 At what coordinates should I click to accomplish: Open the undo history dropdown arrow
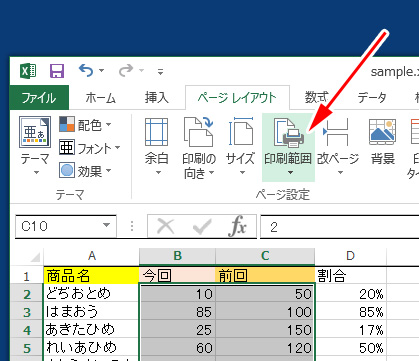tap(102, 71)
